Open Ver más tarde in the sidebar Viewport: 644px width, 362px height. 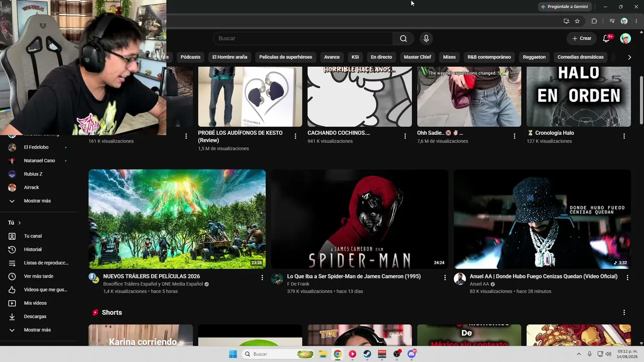coord(39,277)
